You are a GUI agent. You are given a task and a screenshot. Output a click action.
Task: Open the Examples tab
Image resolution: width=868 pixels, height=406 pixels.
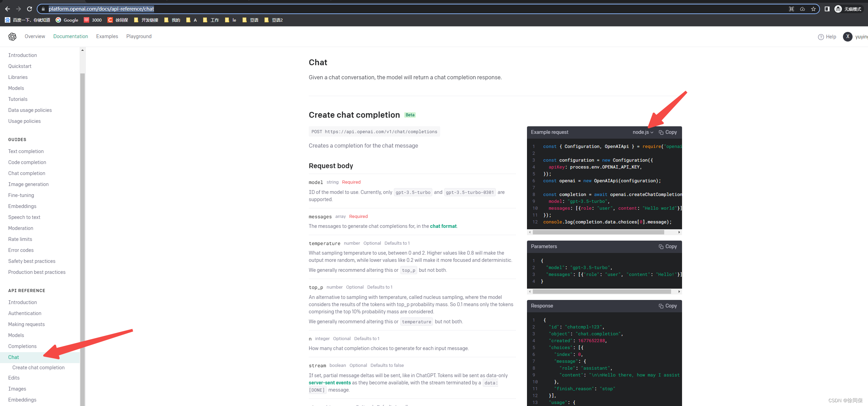107,36
